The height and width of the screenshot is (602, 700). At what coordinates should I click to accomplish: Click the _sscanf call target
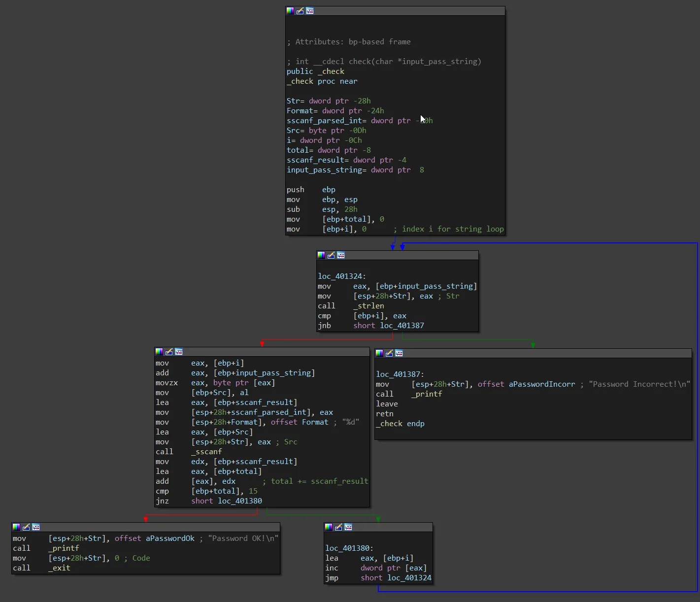(206, 452)
